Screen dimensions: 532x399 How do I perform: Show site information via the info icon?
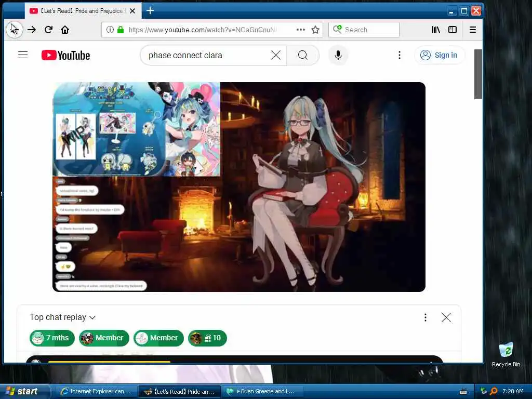(x=110, y=30)
